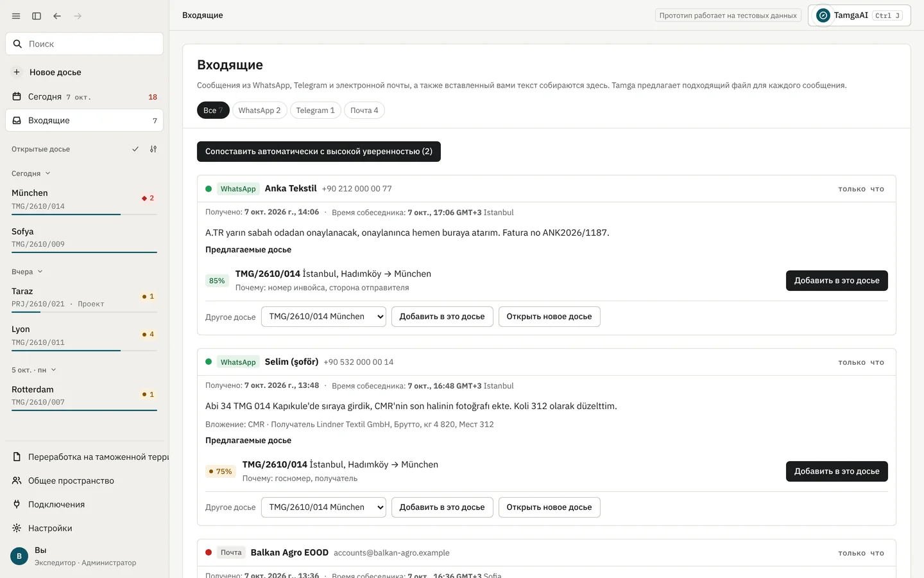This screenshot has height=578, width=924.
Task: Click the sort icon beside Открытые досье
Action: coord(153,149)
